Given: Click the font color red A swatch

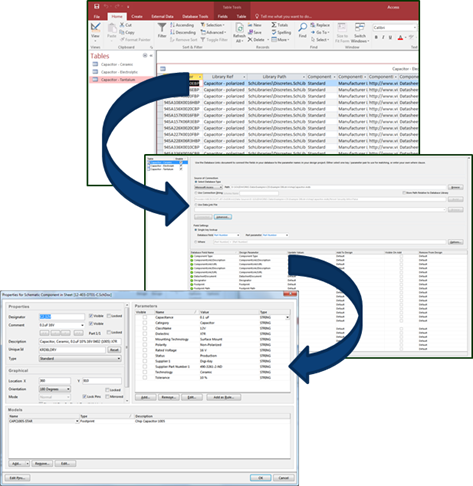Looking at the screenshot, I should click(400, 38).
